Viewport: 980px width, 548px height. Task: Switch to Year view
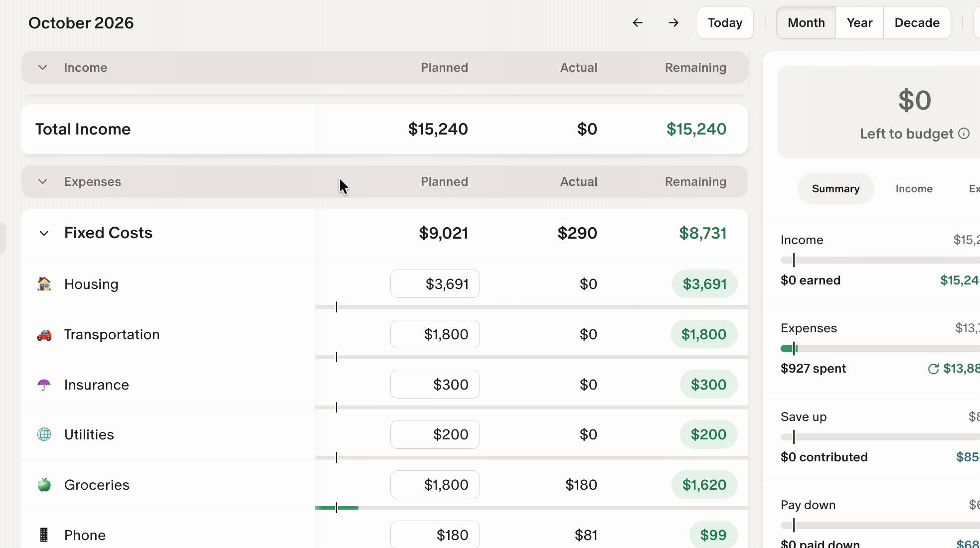coord(859,23)
